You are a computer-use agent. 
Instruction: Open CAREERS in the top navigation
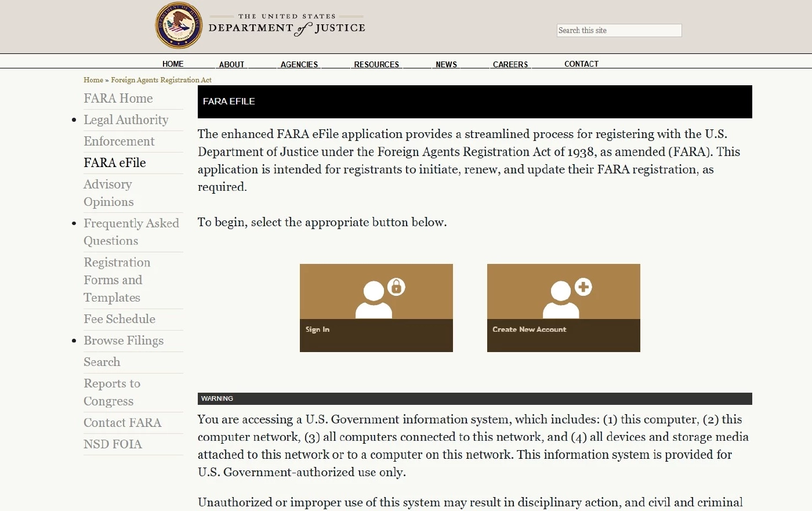pyautogui.click(x=510, y=64)
